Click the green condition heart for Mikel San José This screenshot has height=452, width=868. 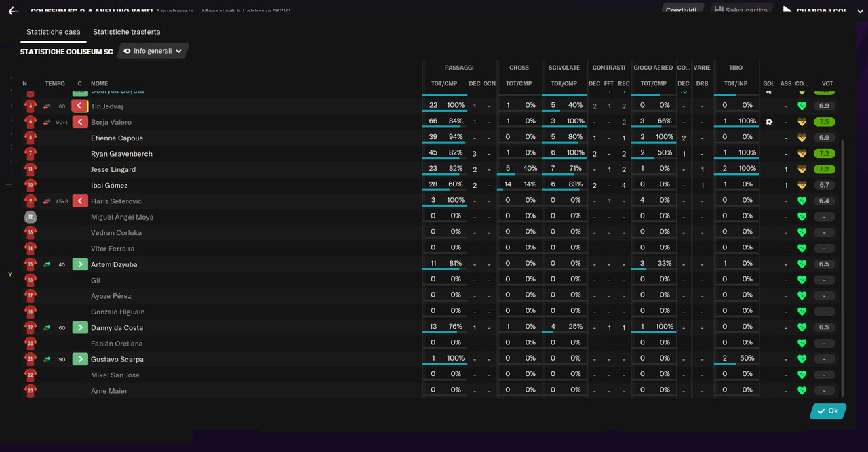[x=802, y=375]
